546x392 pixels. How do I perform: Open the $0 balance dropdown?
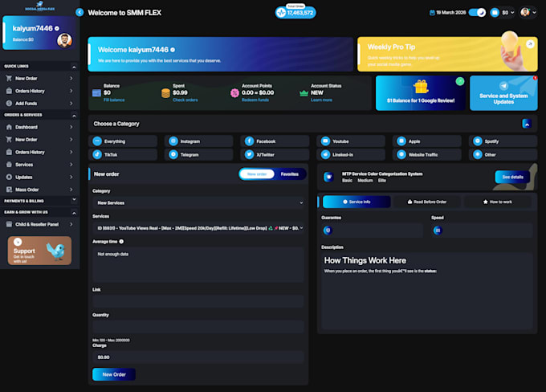(x=503, y=13)
